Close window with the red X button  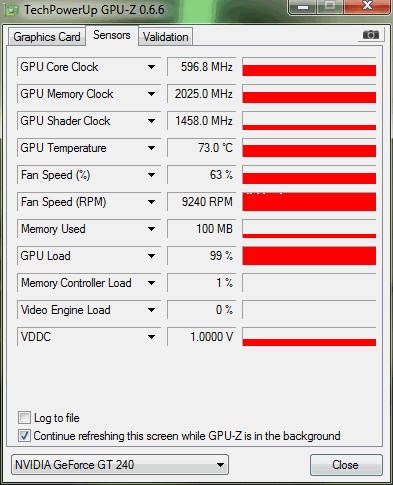click(367, 6)
